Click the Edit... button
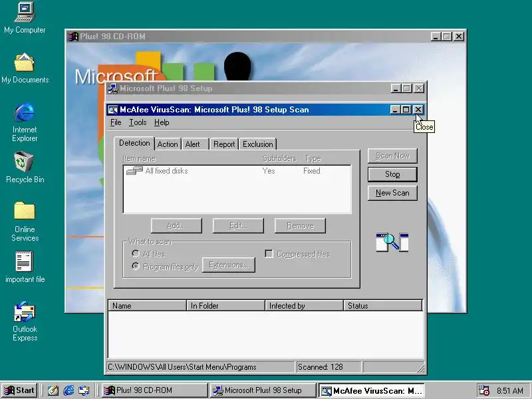The image size is (532, 399). (238, 225)
